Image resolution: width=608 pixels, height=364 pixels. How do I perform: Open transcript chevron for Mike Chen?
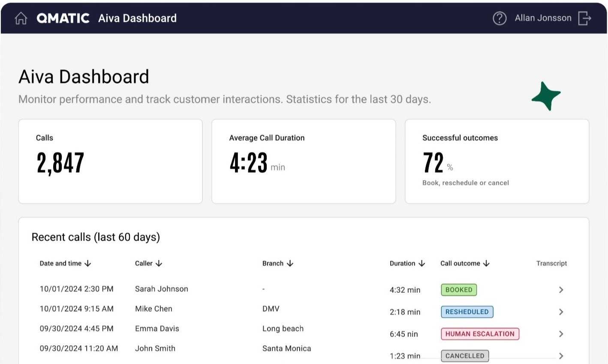click(x=561, y=312)
